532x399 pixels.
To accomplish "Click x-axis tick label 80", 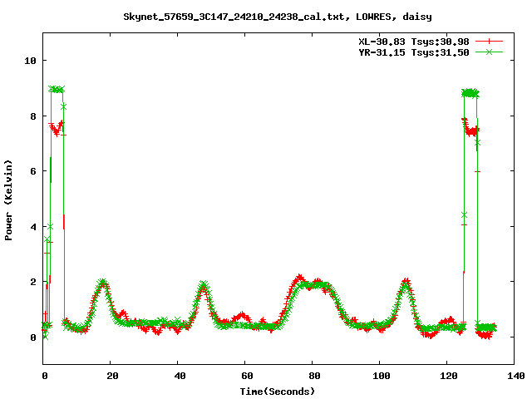I will point(314,376).
